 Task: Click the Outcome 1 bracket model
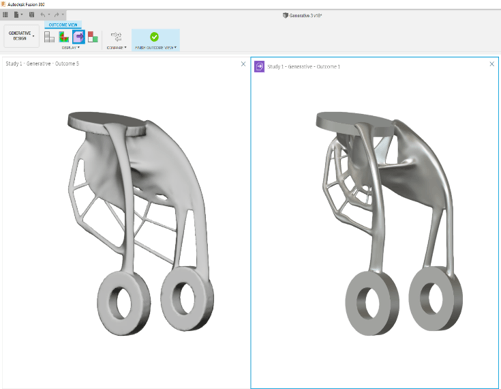point(389,223)
